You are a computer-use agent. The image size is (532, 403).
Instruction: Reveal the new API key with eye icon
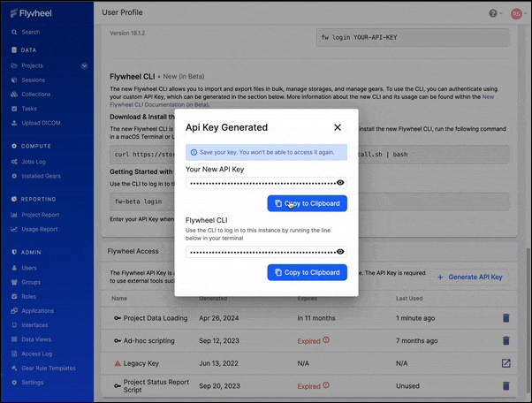[x=340, y=183]
